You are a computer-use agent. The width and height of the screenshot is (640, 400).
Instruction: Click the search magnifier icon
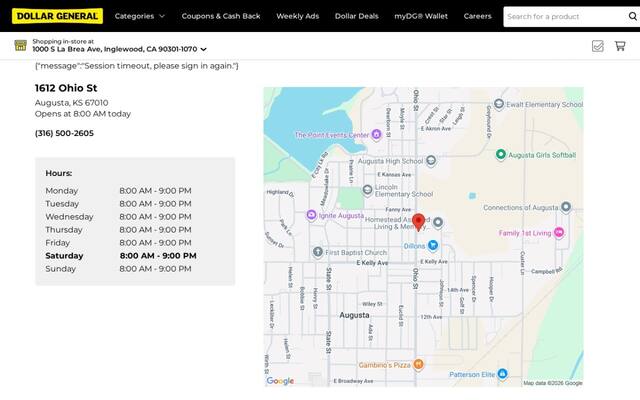pos(633,16)
